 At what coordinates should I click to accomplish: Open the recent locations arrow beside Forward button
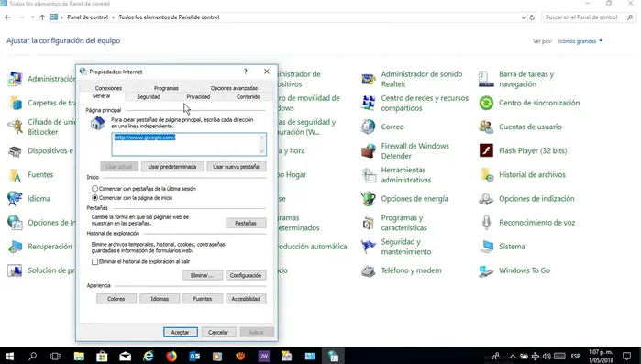click(x=32, y=17)
